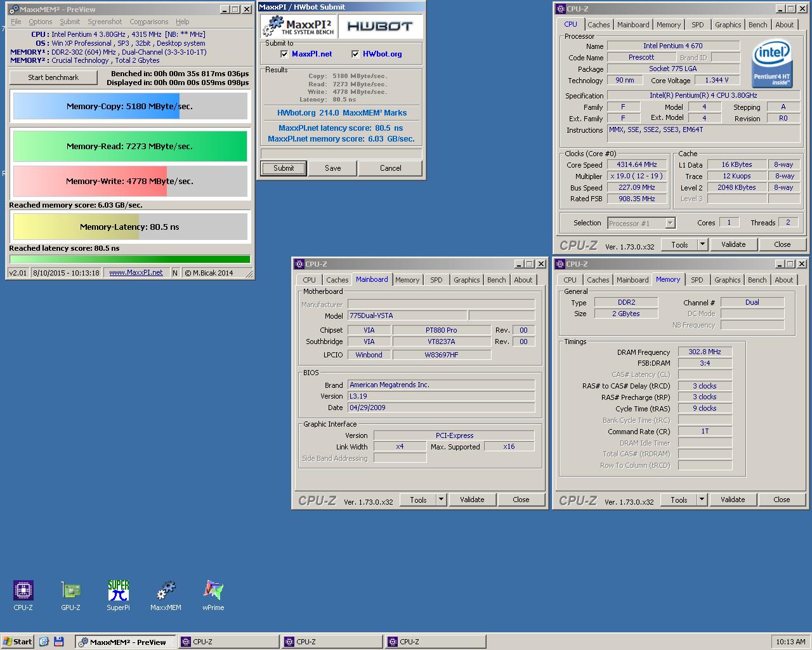Click the floppy disk quick launch icon

pos(59,642)
